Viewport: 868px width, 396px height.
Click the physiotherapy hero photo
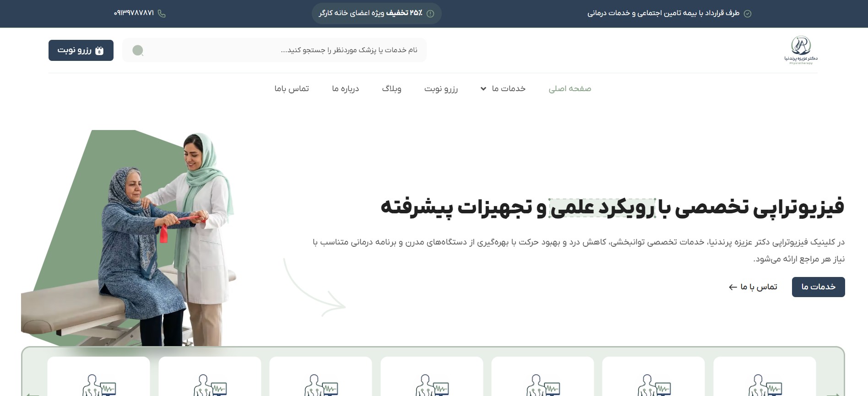[130, 238]
